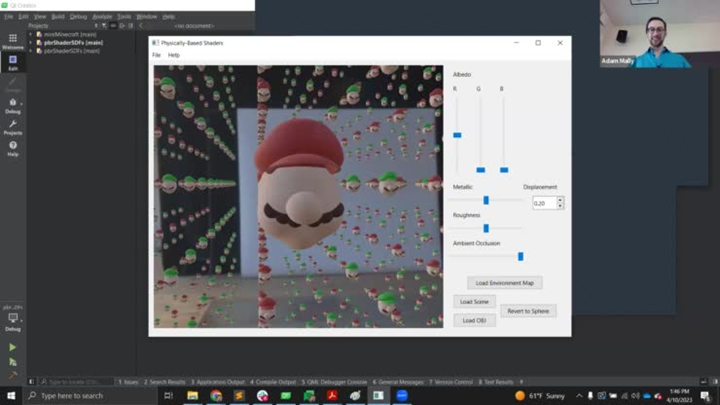Expand the miniMinecraft project tree node
This screenshot has height=405, width=720.
(31, 34)
